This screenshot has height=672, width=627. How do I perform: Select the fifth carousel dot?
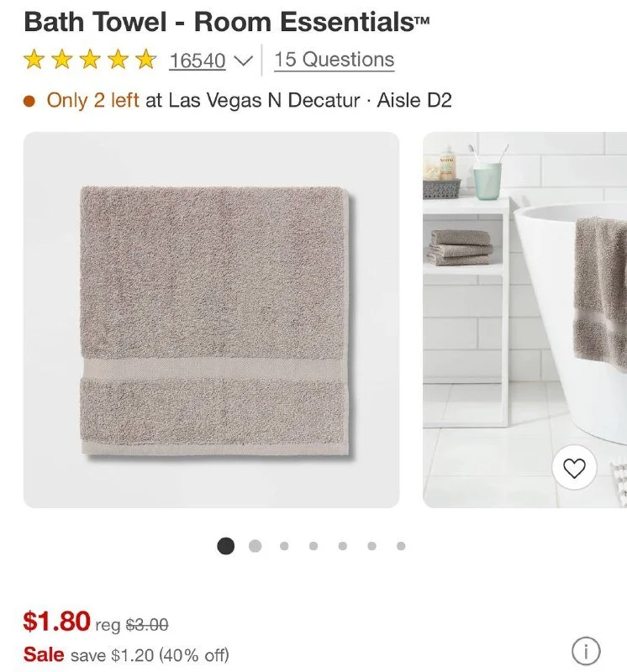tap(343, 545)
